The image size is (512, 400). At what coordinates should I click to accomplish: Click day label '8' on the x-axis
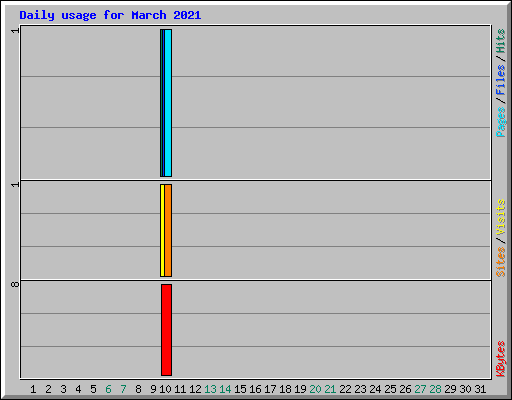click(138, 389)
